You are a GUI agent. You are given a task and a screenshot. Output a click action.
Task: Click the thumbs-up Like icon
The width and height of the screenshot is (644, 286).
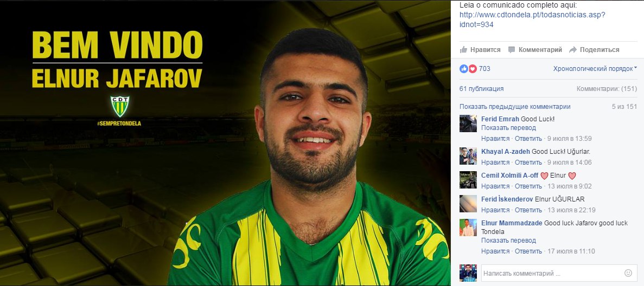click(x=464, y=50)
